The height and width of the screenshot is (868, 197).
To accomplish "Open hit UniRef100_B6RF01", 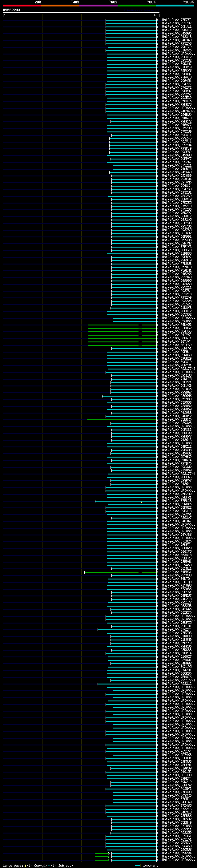I will coord(176,349).
